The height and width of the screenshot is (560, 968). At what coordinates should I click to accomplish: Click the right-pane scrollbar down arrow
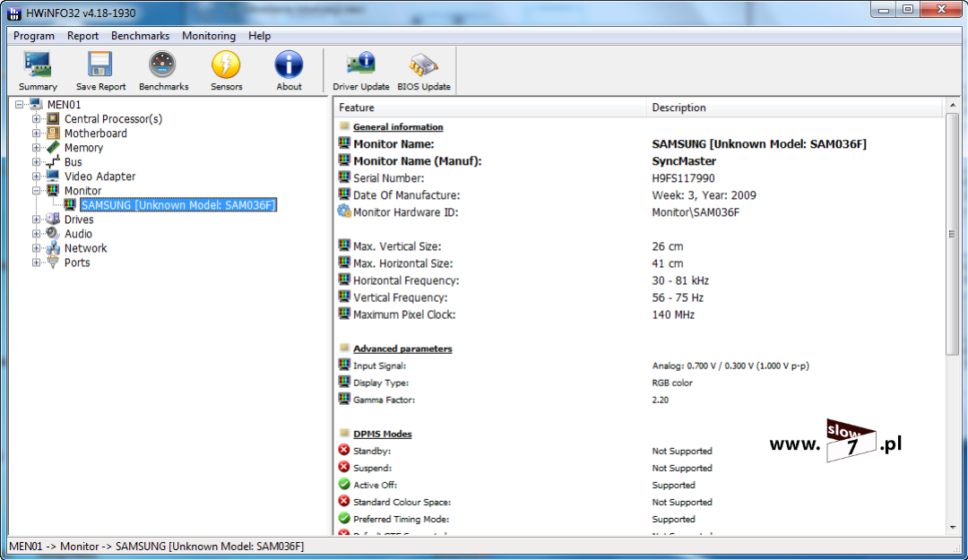953,527
